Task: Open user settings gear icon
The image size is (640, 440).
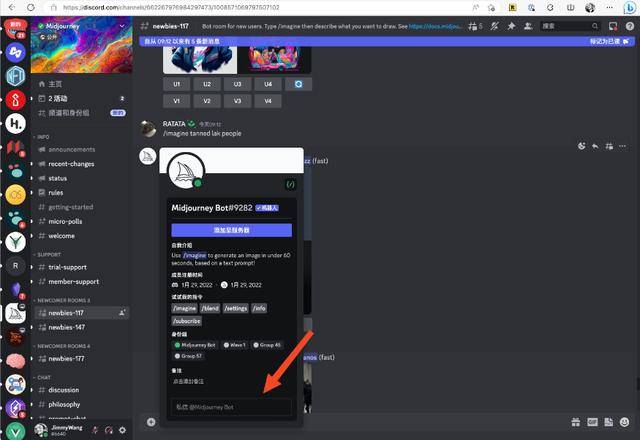Action: 122,430
